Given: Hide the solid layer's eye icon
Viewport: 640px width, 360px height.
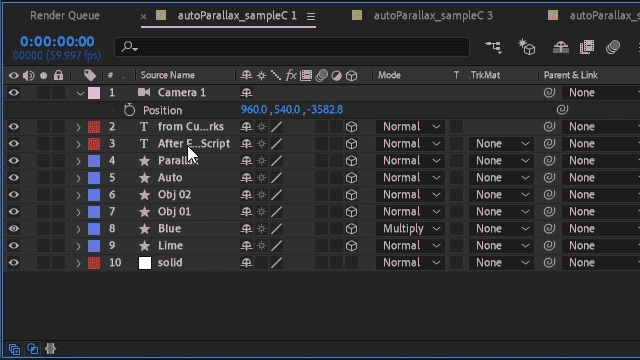Looking at the screenshot, I should pos(13,263).
